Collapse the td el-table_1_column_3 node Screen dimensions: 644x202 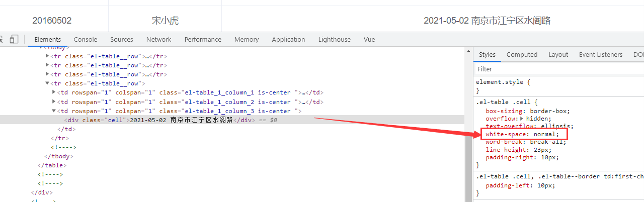point(54,111)
